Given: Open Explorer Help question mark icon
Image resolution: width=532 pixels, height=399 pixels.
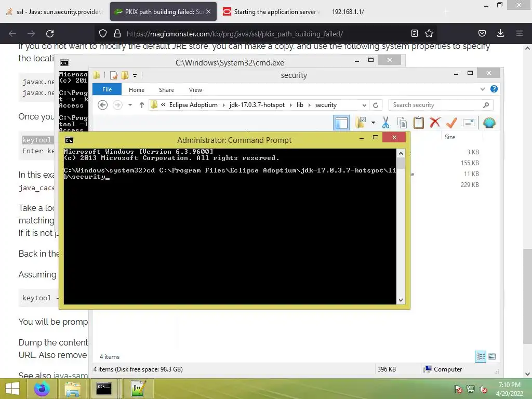Looking at the screenshot, I should [494, 89].
